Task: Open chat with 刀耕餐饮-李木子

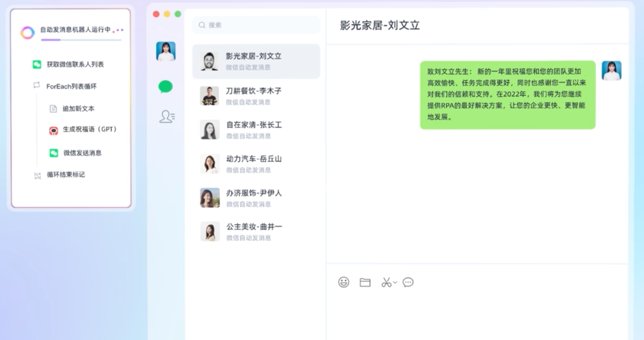Action: [256, 96]
